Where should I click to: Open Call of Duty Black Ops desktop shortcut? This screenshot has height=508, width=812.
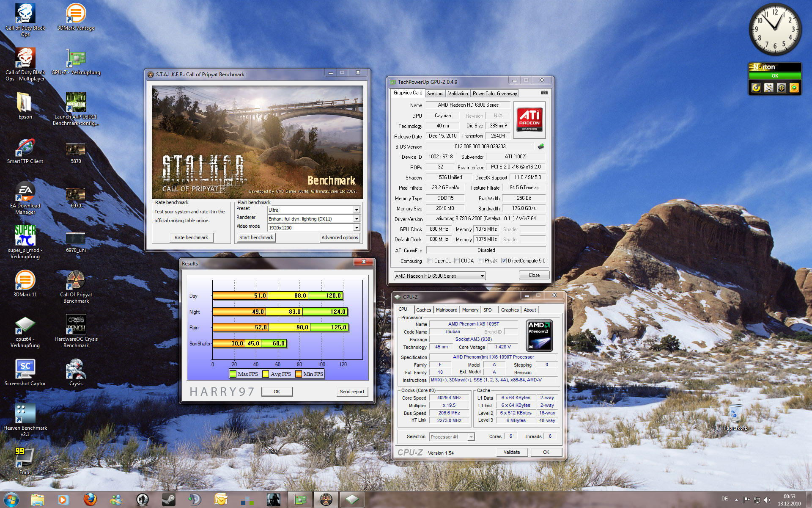25,20
